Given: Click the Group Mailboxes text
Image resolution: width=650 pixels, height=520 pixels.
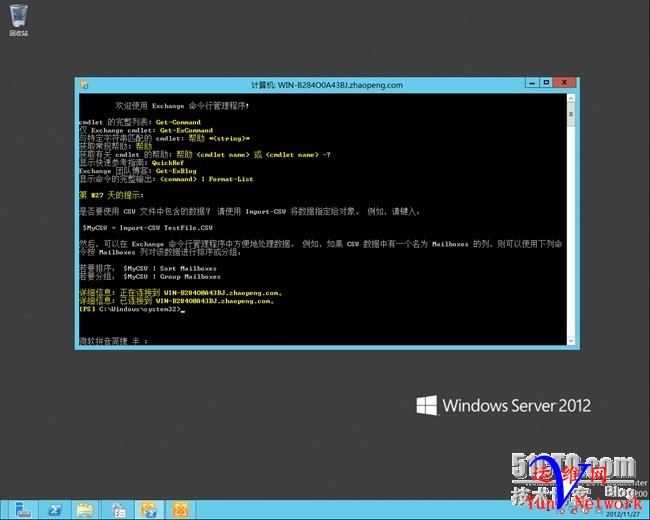Looking at the screenshot, I should (190, 277).
